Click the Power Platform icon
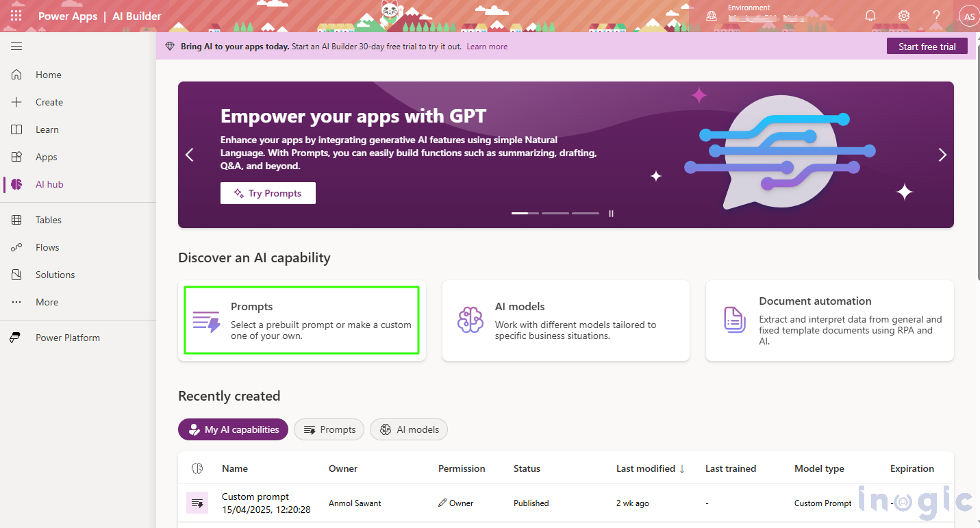Screen dimensions: 980x528 15,338
